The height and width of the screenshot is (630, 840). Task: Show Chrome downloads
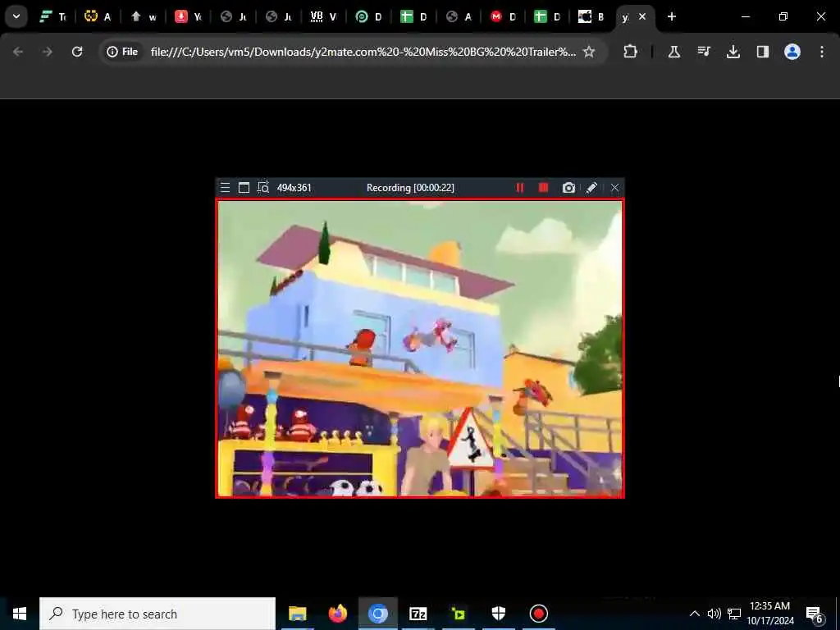(733, 52)
